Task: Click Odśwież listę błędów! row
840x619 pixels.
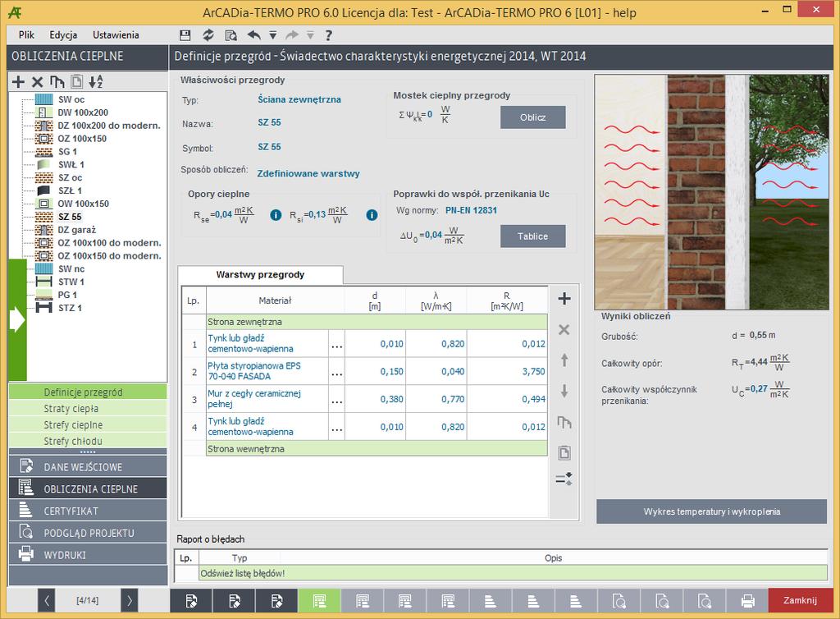Action: point(514,573)
